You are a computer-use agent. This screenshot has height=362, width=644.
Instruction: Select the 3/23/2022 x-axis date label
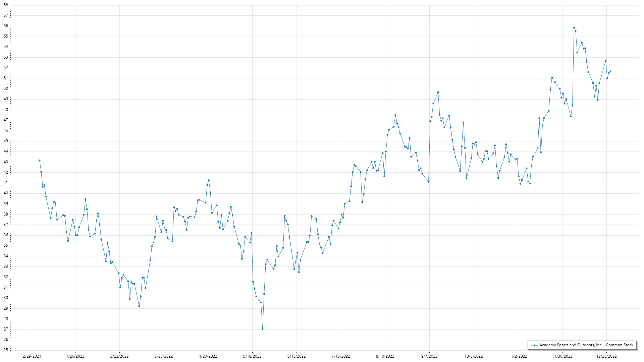click(x=164, y=356)
